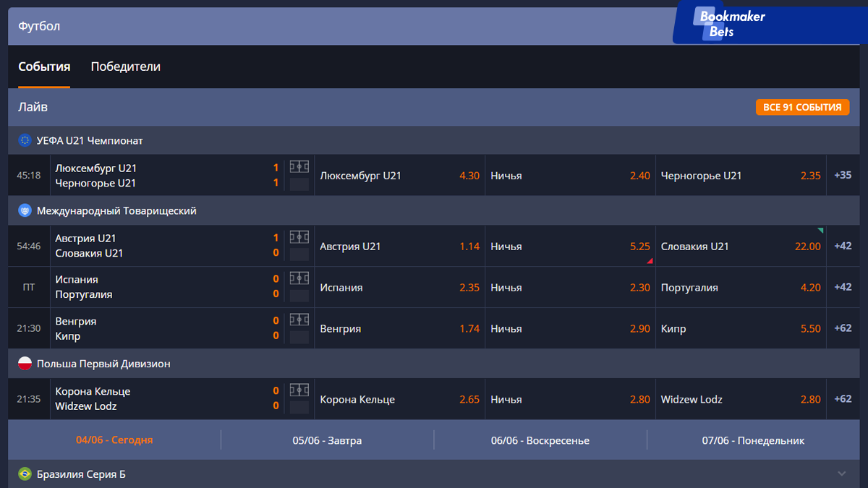
Task: Select the 05/06 - Завтра date tab
Action: pyautogui.click(x=327, y=440)
